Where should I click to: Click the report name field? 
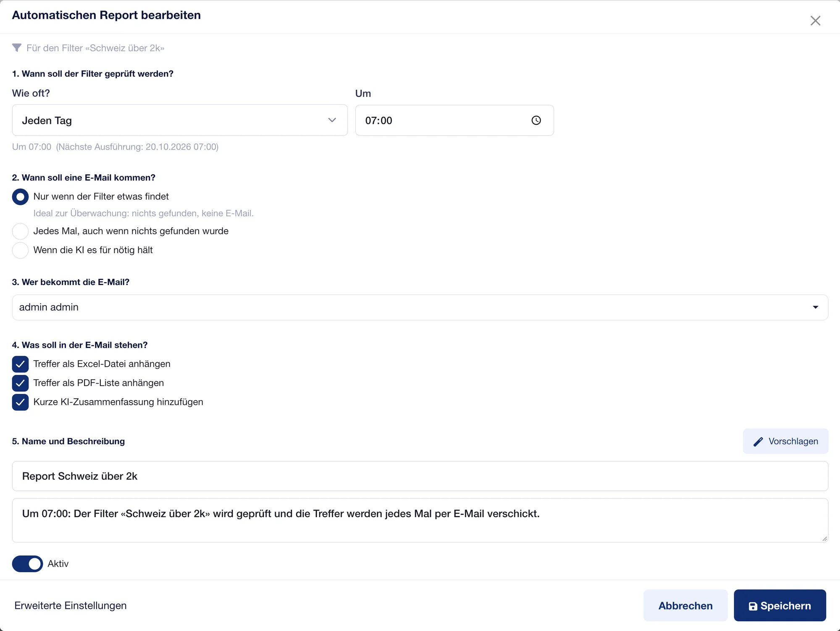(420, 476)
